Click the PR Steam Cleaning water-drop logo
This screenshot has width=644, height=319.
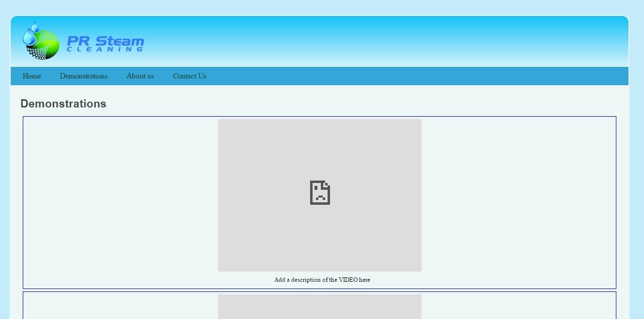click(41, 41)
